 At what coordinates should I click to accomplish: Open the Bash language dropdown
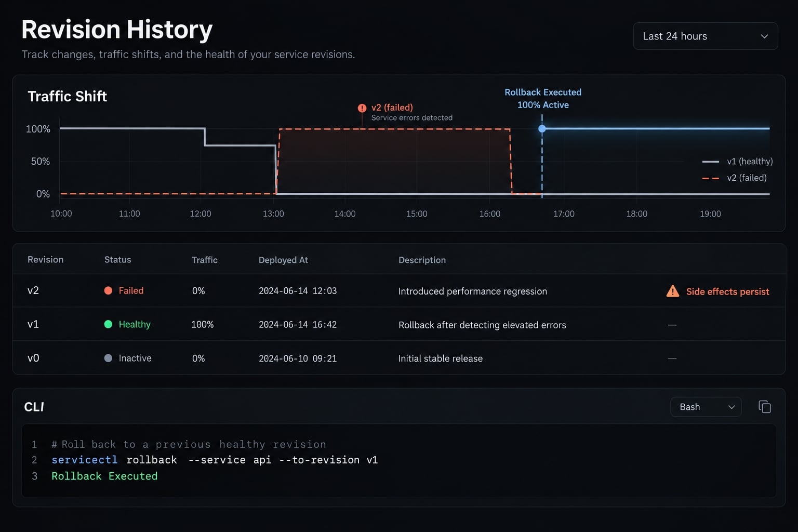706,407
